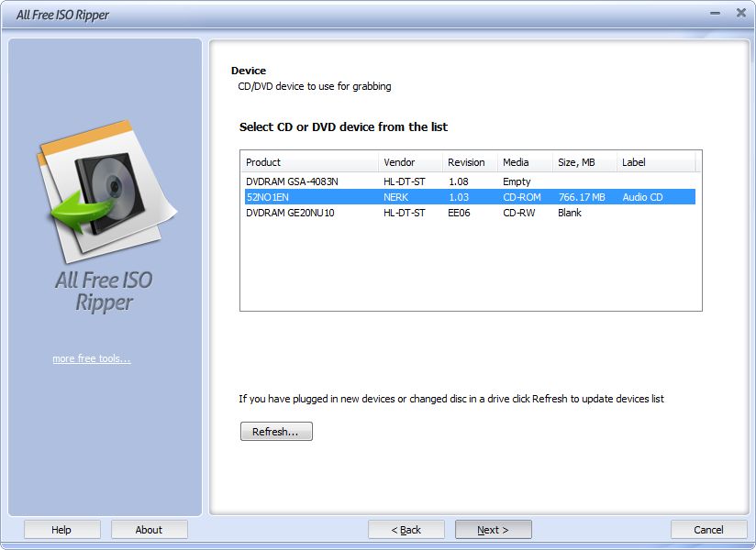Select the DVDRAM GSA-4083N device row
Screen dimensions: 756x550
pyautogui.click(x=470, y=181)
